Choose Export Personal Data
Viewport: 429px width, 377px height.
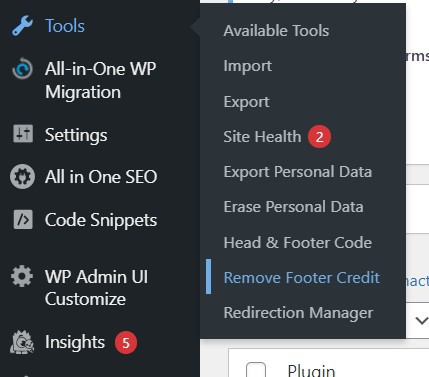coord(298,172)
